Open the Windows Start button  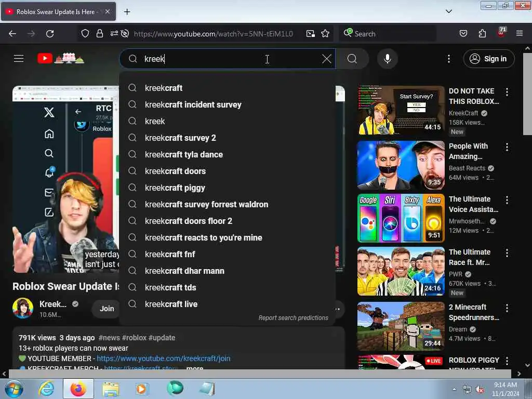[14, 389]
